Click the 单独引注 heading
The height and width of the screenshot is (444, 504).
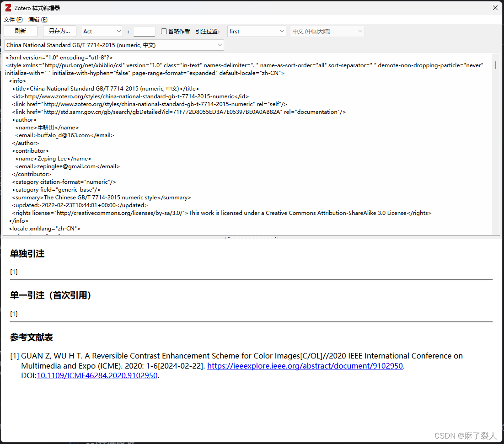27,254
